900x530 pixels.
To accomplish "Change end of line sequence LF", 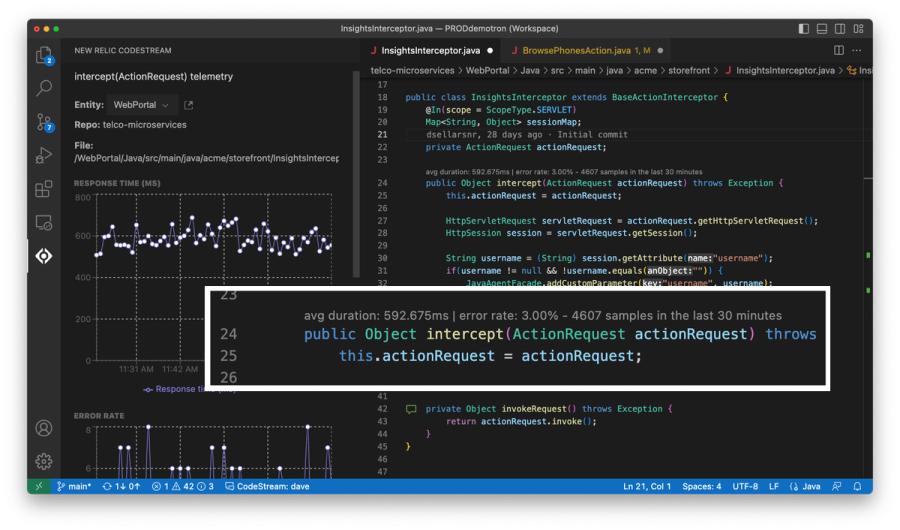I will pyautogui.click(x=774, y=486).
